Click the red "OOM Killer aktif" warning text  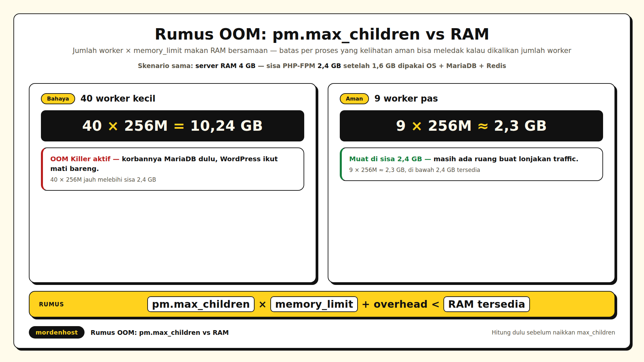click(80, 159)
